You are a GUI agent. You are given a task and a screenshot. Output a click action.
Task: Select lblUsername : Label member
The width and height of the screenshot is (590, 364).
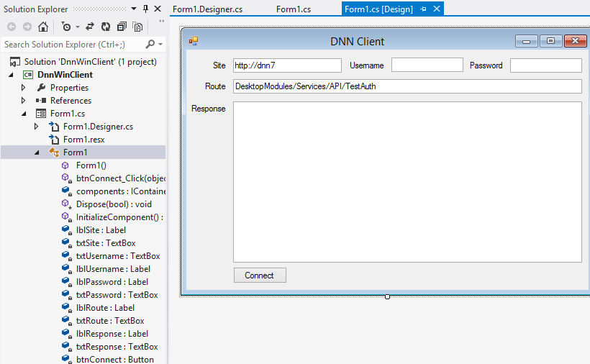tap(113, 269)
